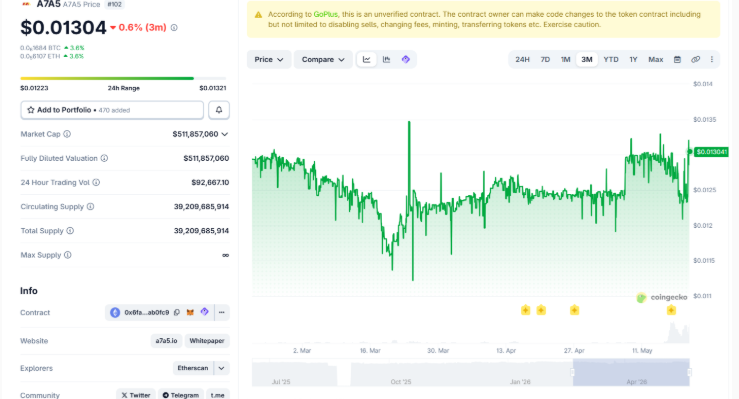Click the MetaMask fox icon

[190, 312]
